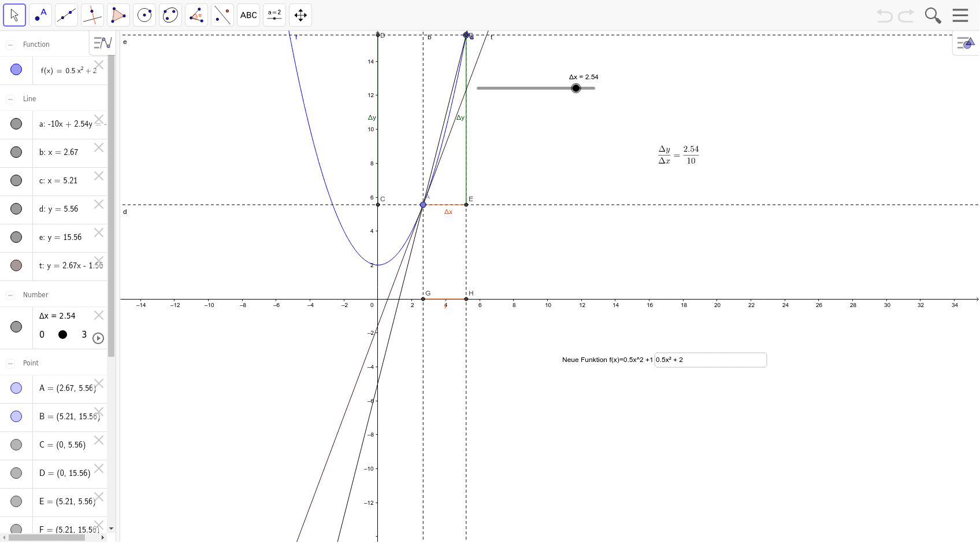Viewport: 980px width, 543px height.
Task: Collapse the Line group
Action: pos(10,99)
